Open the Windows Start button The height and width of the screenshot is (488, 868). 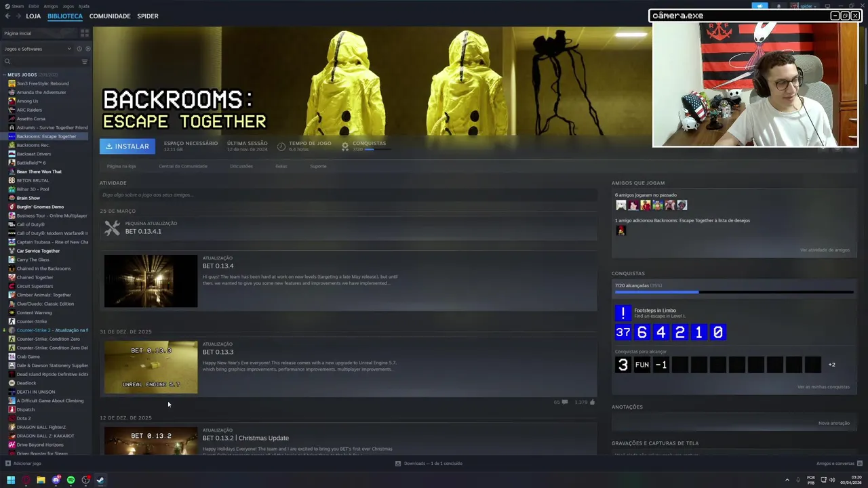tap(10, 480)
